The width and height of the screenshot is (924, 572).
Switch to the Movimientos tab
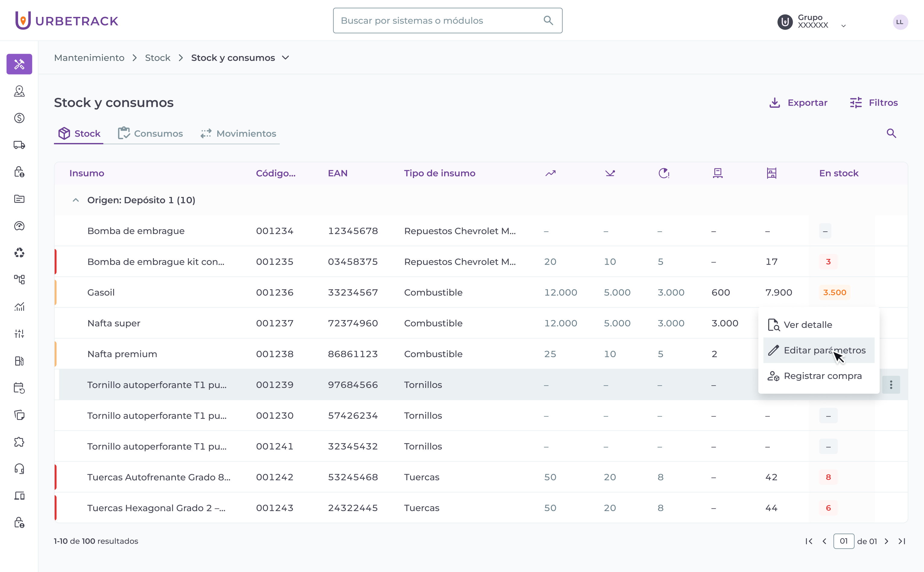[238, 134]
